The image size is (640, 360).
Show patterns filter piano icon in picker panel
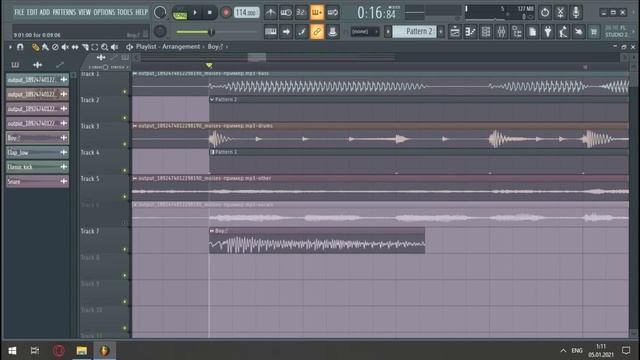16,64
